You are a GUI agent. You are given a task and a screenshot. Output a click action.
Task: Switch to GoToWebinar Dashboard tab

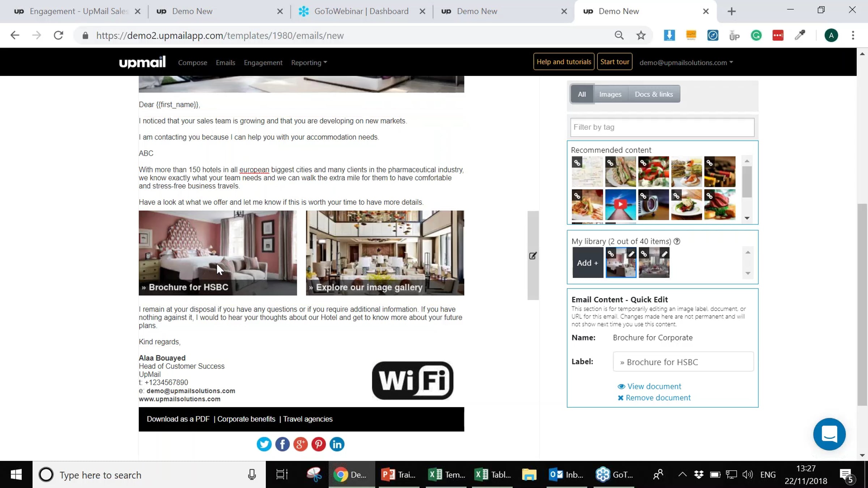[361, 11]
